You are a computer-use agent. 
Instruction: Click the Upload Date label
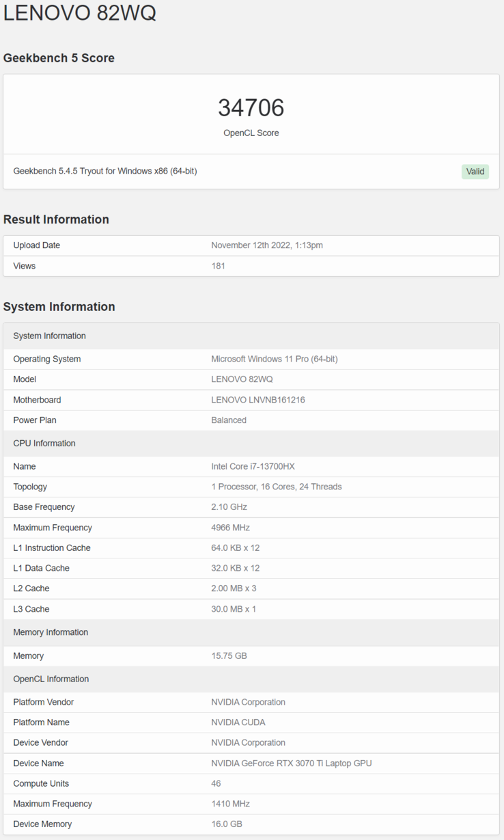point(37,245)
